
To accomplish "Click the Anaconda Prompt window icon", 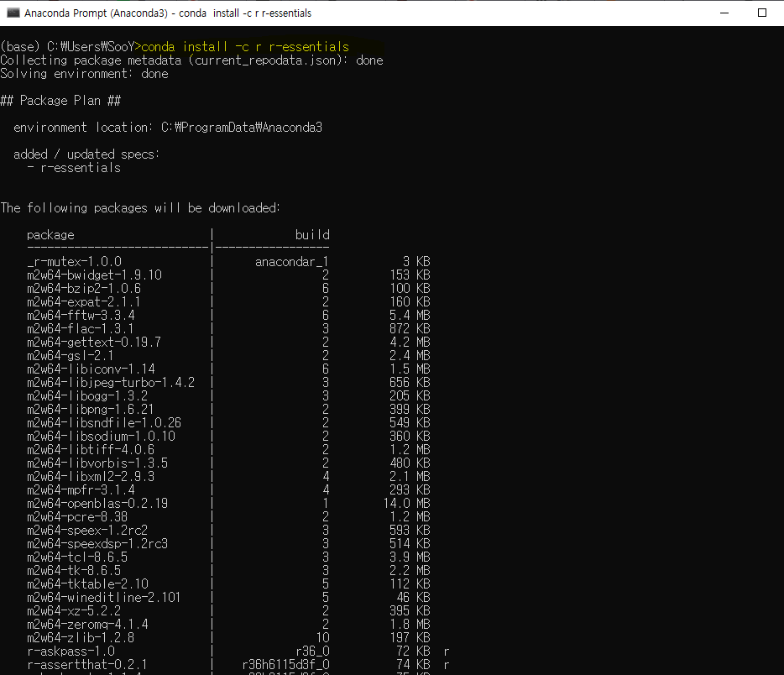I will coord(13,13).
